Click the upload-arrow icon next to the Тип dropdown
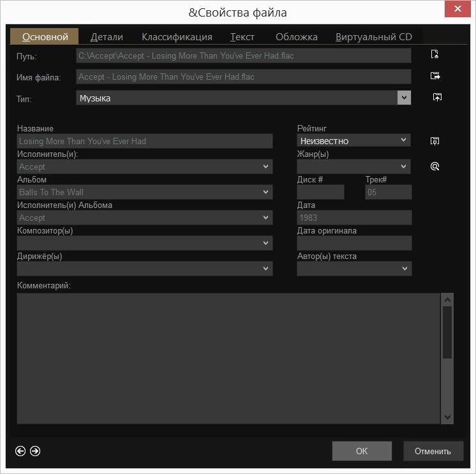 pyautogui.click(x=437, y=97)
